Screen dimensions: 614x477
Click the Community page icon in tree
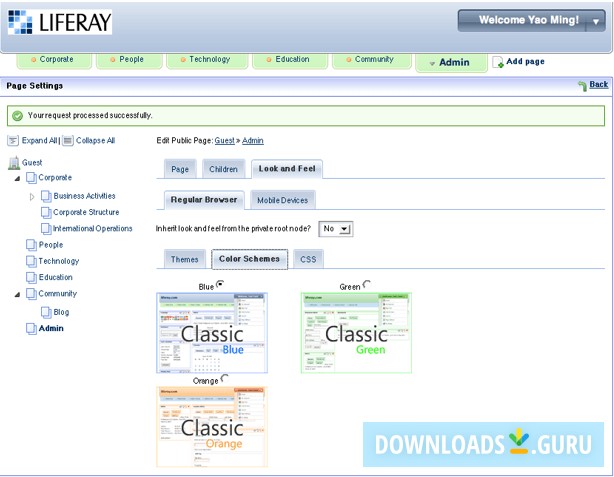[x=31, y=294]
